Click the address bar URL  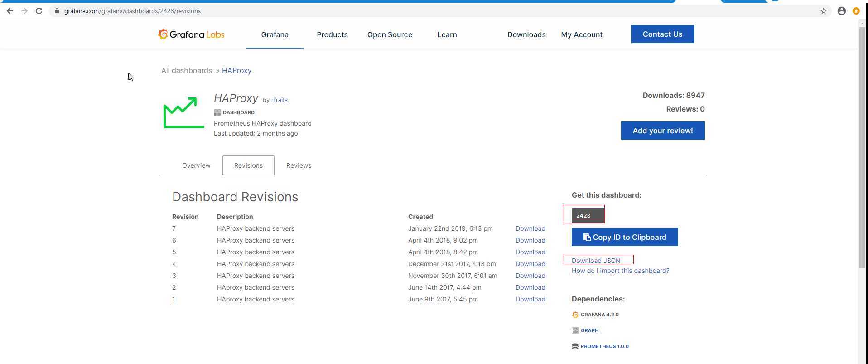132,11
